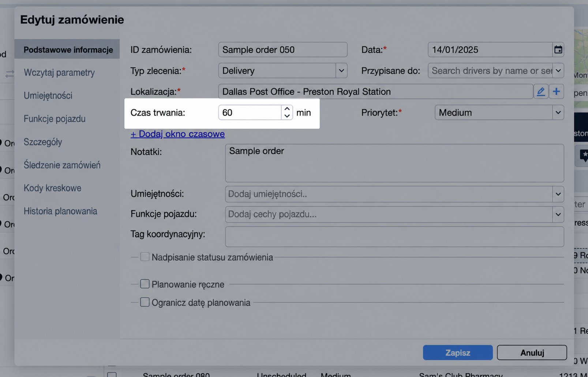
Task: Enable the Planowanie ręczne checkbox
Action: 145,284
